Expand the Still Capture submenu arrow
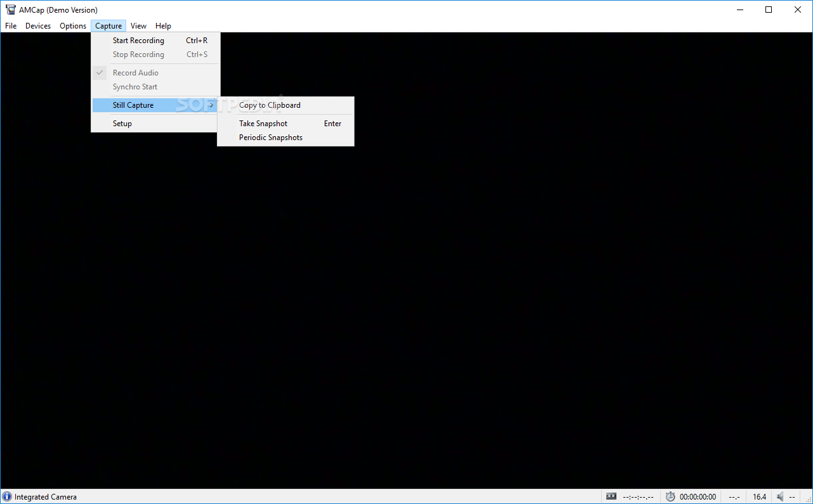Screen dimensions: 813x504 [212, 105]
